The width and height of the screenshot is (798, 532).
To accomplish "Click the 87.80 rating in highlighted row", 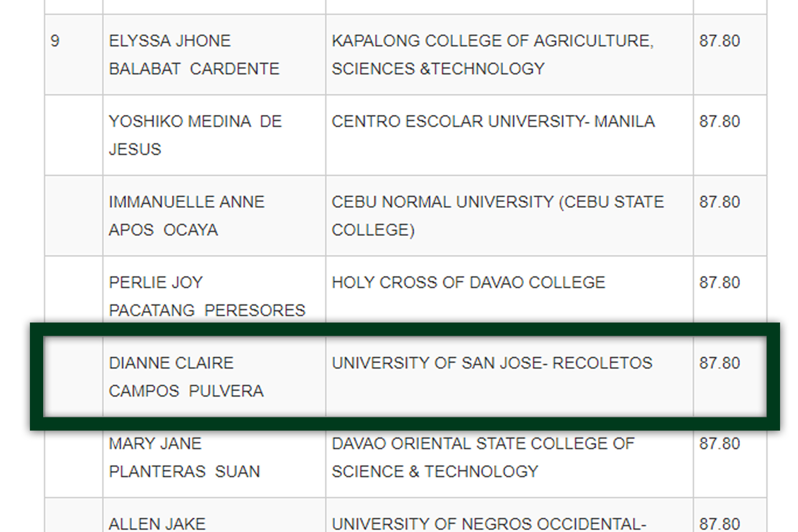I will pos(719,363).
